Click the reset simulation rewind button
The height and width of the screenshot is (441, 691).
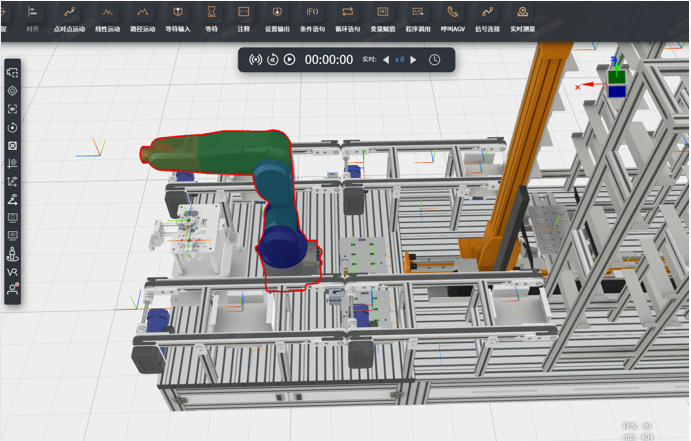272,60
